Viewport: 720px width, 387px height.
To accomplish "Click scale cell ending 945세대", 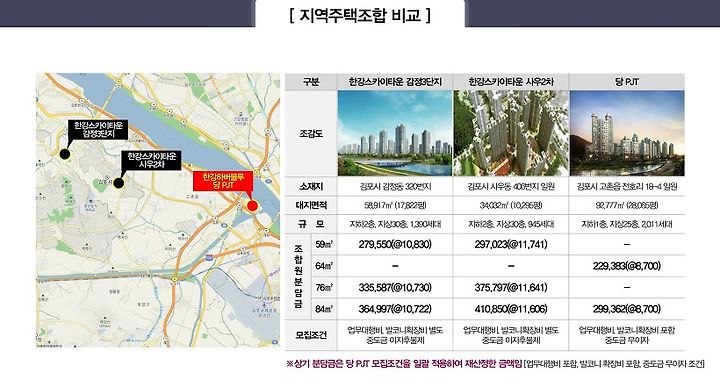I will (x=511, y=224).
